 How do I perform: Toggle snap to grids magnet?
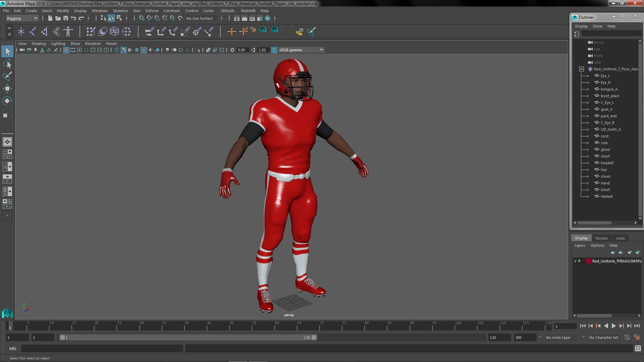142,18
